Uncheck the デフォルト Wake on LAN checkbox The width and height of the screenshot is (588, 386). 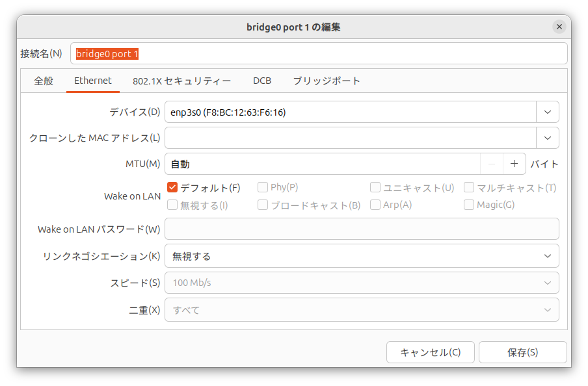pos(173,188)
